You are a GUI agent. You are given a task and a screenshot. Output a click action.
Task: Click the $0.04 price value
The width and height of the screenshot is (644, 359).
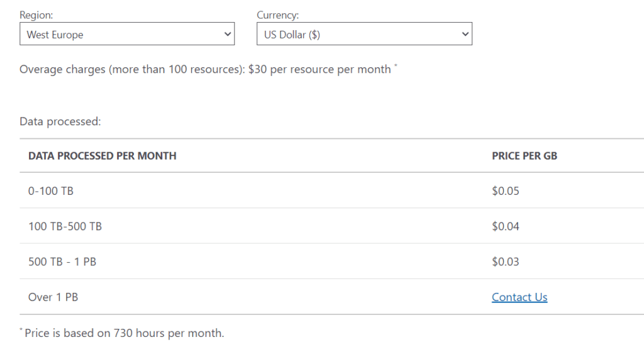(506, 226)
